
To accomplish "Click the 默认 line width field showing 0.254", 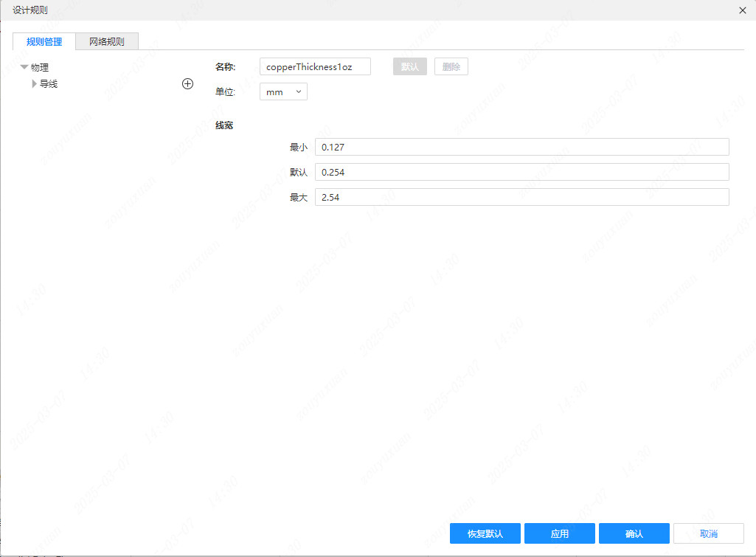I will pos(521,172).
